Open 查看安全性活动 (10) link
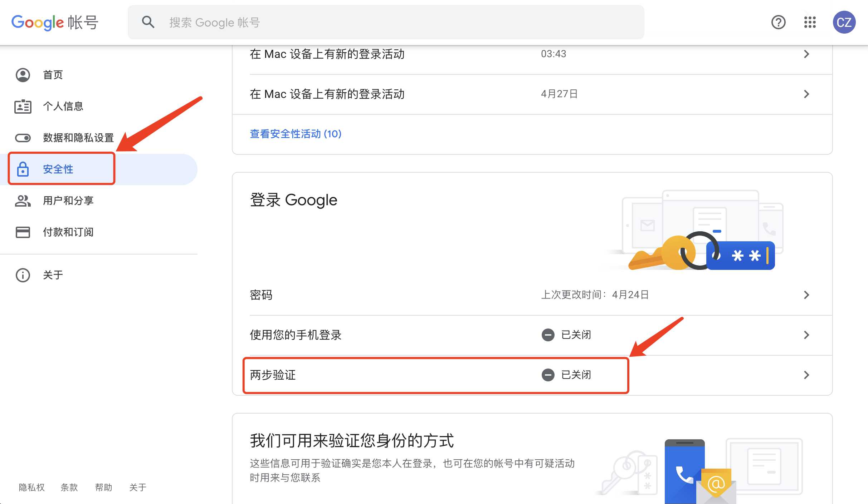 tap(296, 134)
